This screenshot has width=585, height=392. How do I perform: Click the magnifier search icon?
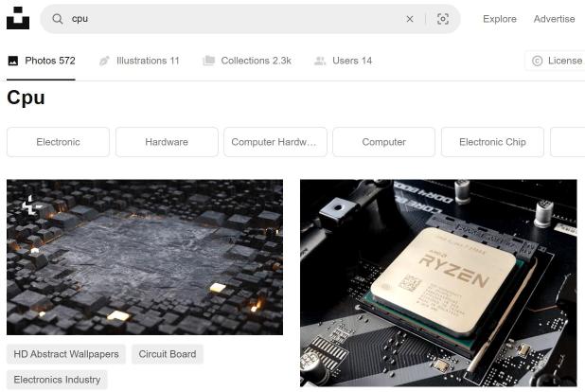click(58, 19)
